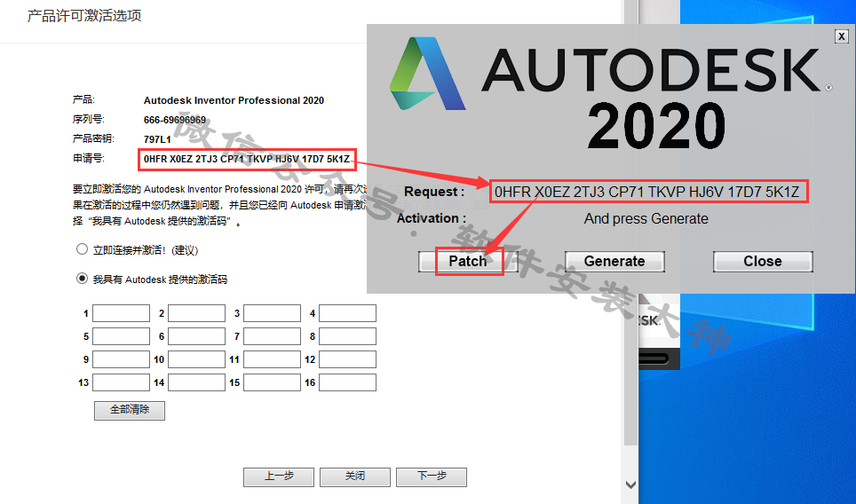This screenshot has height=504, width=856.
Task: Click the Request code field in keygen
Action: [648, 192]
